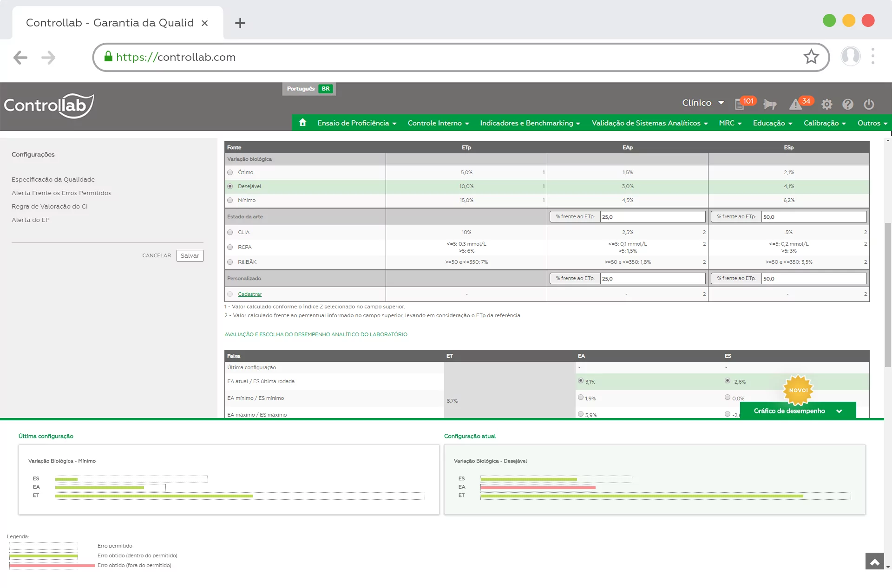Click the home icon in green navbar

pos(302,123)
